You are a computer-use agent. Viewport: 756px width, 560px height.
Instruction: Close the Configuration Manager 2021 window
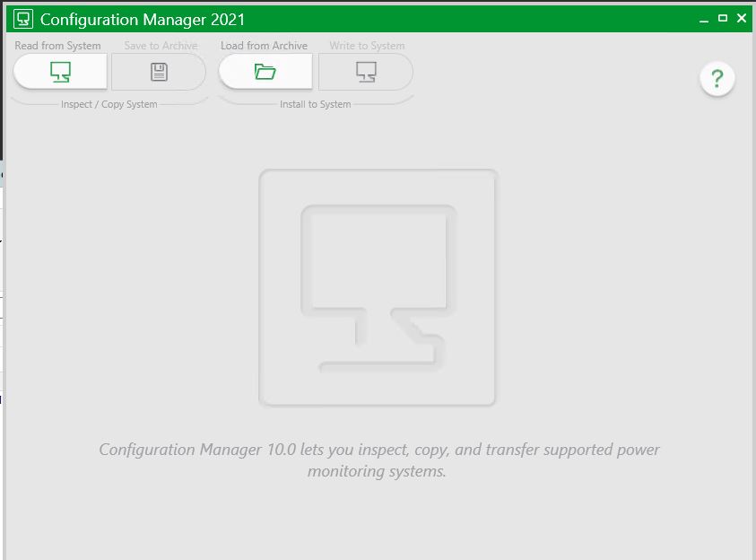[742, 18]
